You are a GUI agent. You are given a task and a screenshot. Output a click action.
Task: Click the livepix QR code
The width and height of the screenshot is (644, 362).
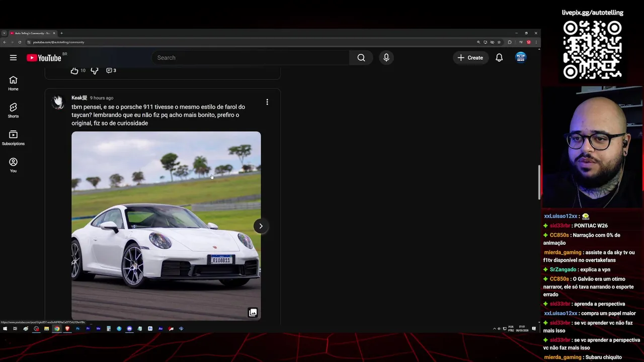[593, 50]
